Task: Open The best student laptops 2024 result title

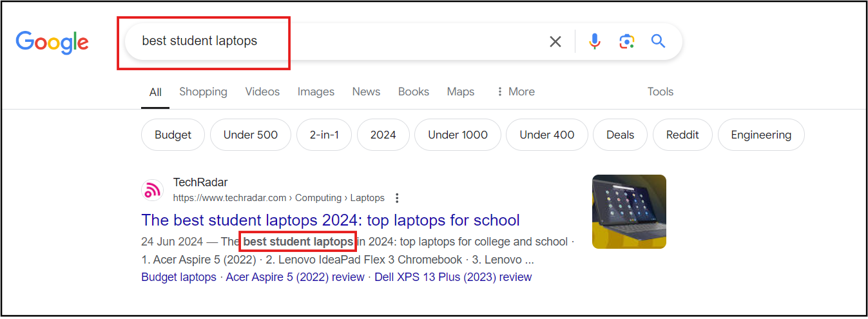Action: [331, 220]
